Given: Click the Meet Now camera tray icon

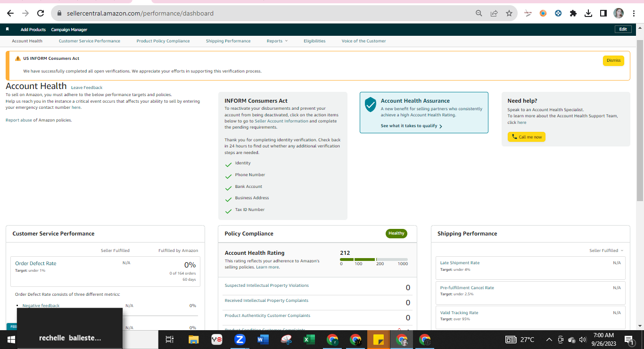Looking at the screenshot, I should point(561,340).
